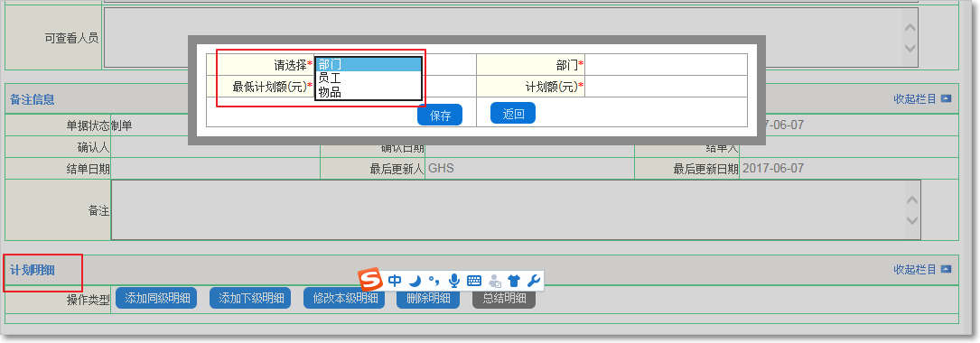This screenshot has height=343, width=980.
Task: Click the 添加同级明细 button
Action: 156,298
